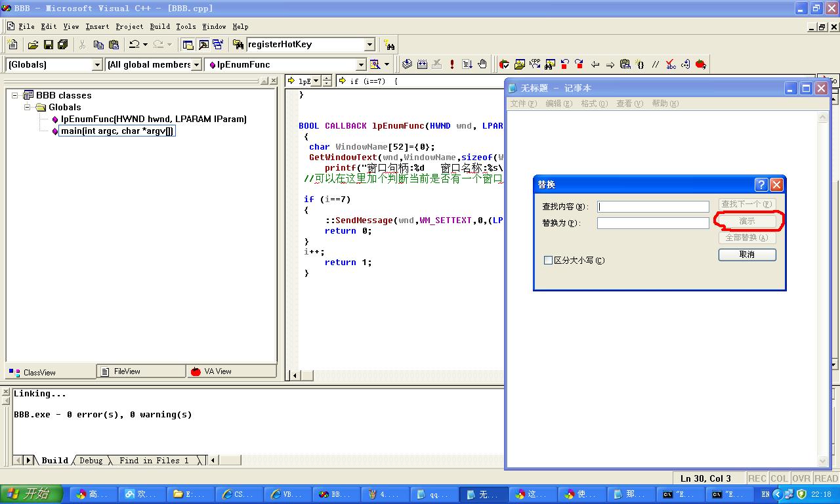840x504 pixels.
Task: Open the lpE context dropdown above editor
Action: [x=316, y=81]
